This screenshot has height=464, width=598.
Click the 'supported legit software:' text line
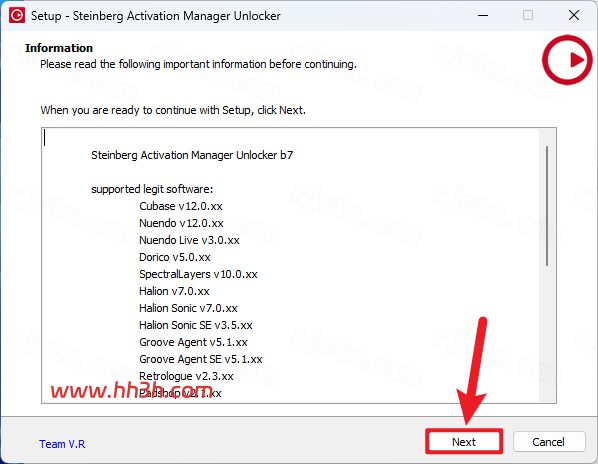pos(152,189)
